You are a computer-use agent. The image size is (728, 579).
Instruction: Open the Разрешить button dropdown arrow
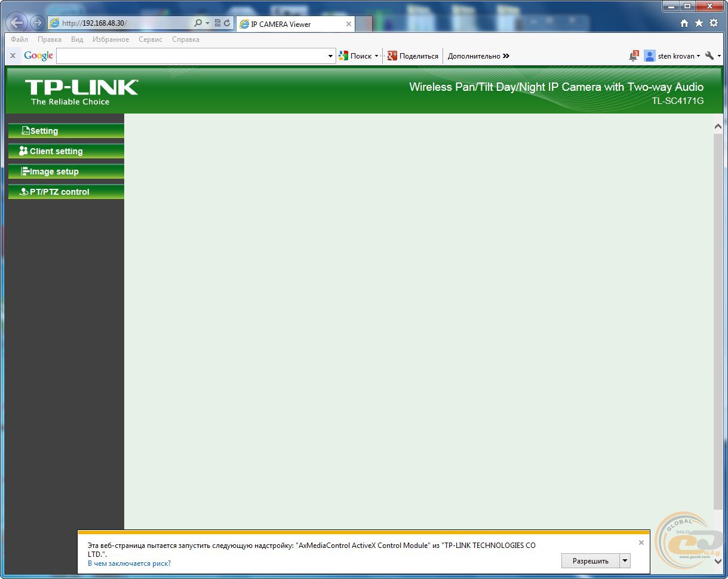(625, 560)
